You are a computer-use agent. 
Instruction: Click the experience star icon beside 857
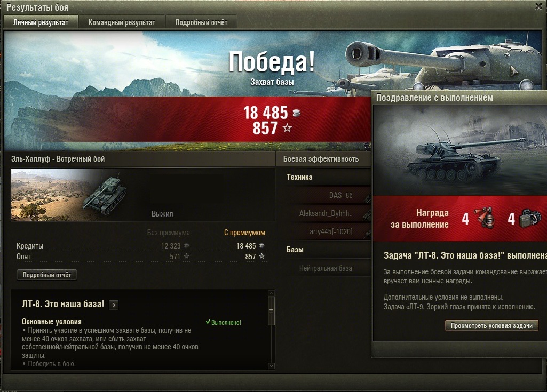(x=287, y=128)
